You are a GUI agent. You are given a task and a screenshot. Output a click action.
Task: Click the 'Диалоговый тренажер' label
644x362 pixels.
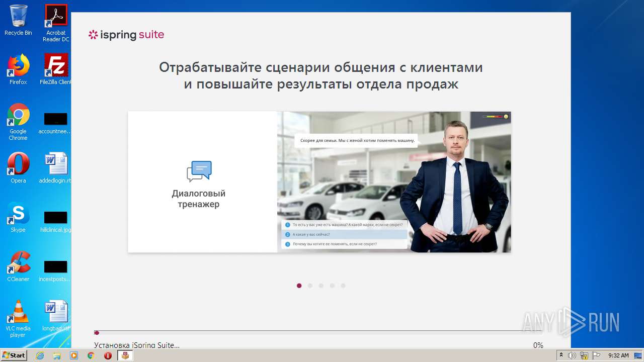(x=199, y=199)
